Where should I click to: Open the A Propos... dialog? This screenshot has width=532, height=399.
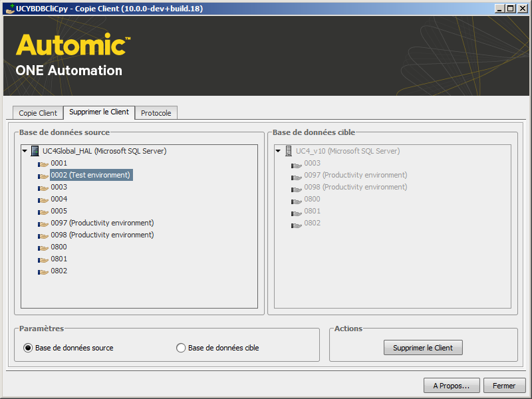pos(452,386)
